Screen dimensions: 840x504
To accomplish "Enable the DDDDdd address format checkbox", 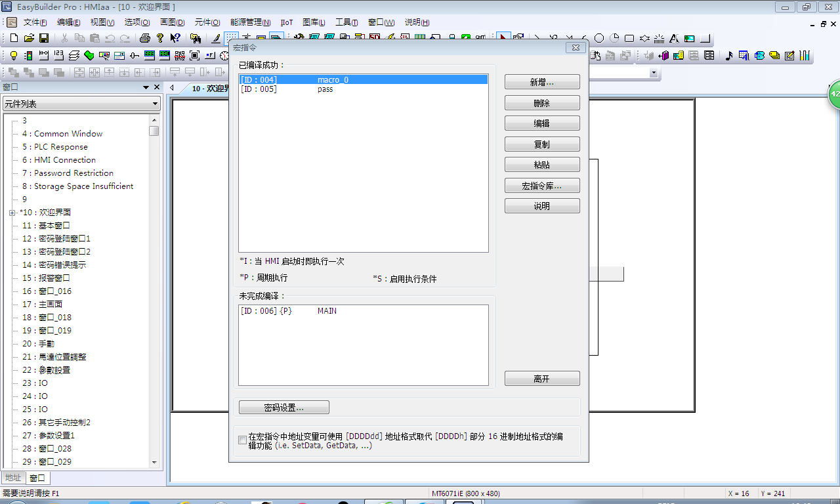I will tap(243, 440).
